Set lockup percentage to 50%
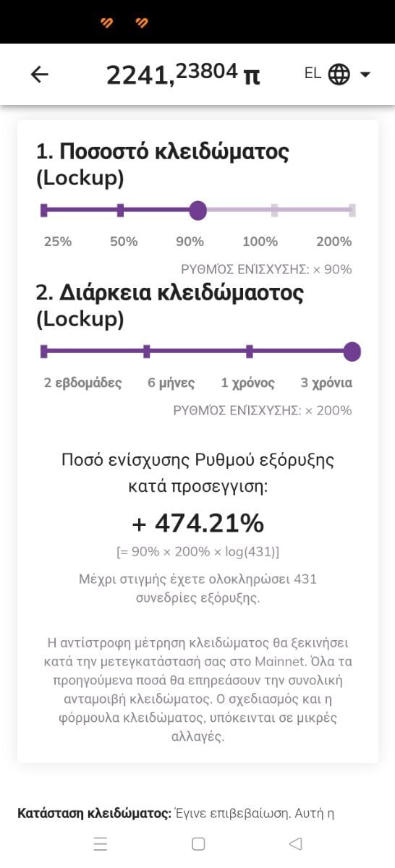The width and height of the screenshot is (395, 868). click(120, 210)
